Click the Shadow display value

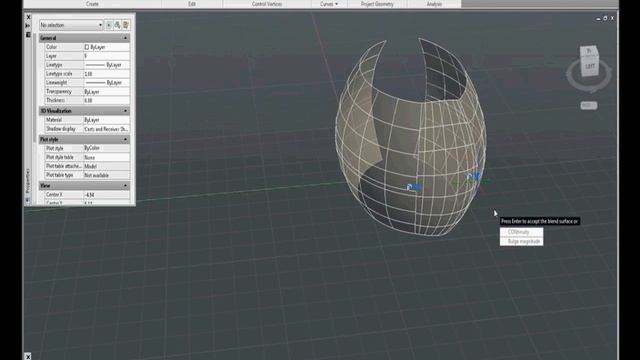106,129
